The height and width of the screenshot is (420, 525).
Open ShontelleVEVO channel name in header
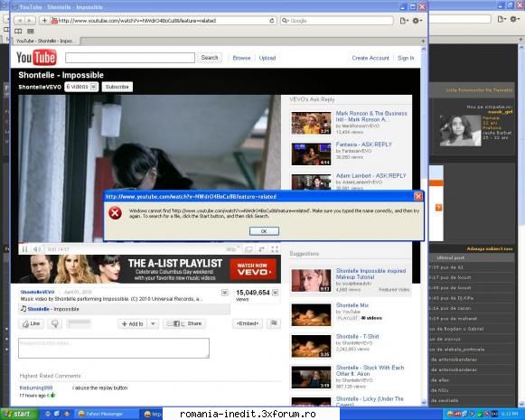coord(40,87)
